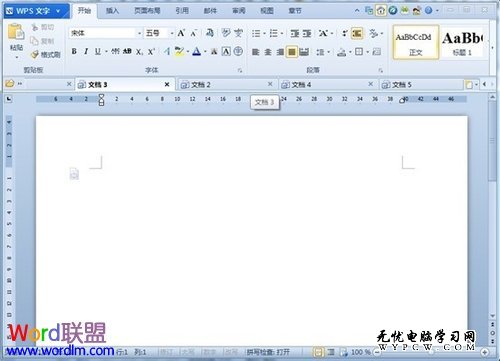Screen dimensions: 500x361
Task: Click the line spacing icon
Action: point(320,52)
